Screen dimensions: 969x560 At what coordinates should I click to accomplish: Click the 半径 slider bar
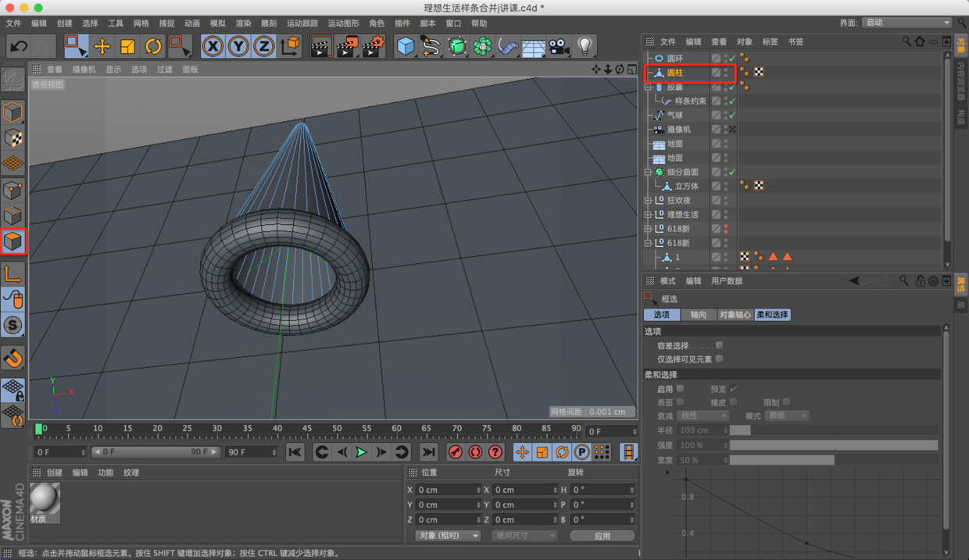pyautogui.click(x=834, y=430)
